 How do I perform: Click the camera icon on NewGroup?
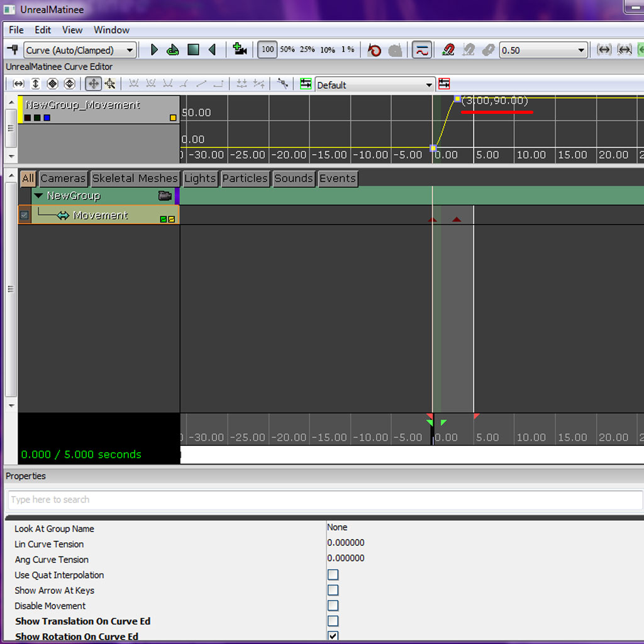(x=165, y=196)
